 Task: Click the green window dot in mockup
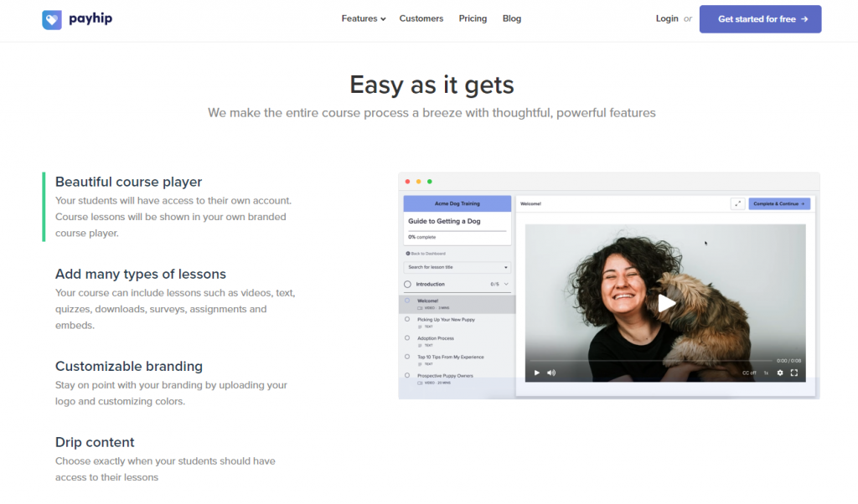430,182
